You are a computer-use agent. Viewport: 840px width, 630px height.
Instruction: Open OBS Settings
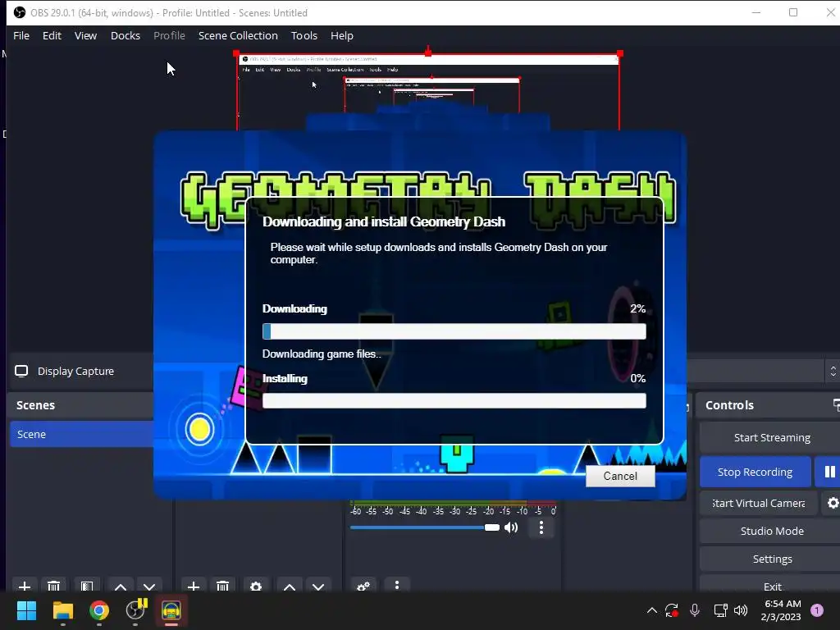[770, 559]
